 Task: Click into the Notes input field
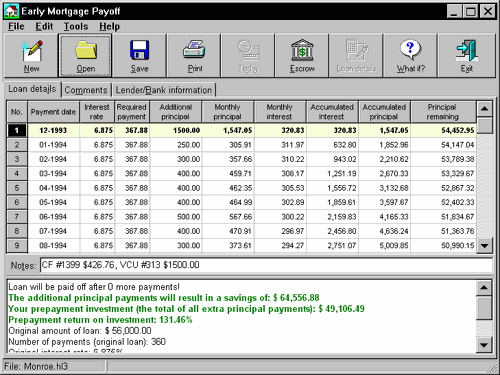[266, 265]
